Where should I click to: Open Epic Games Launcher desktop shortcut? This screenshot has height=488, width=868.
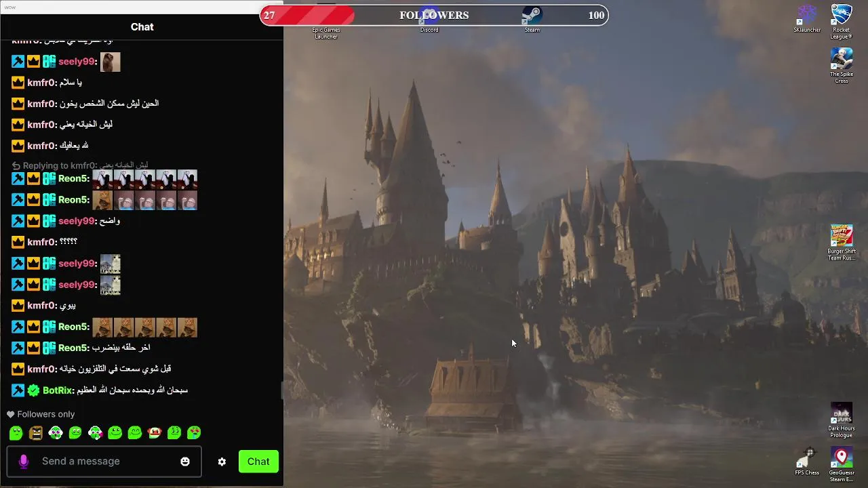[x=326, y=20]
